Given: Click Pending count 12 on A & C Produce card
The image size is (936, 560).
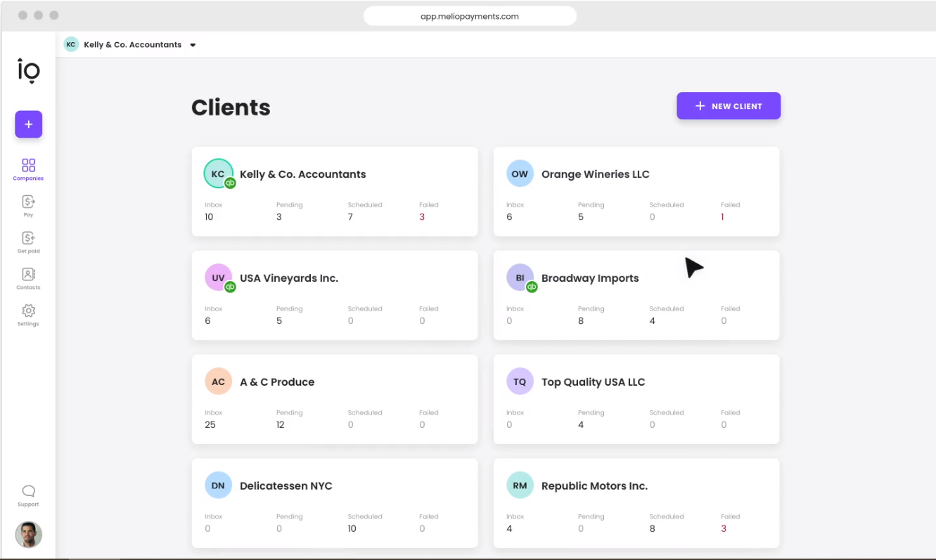Looking at the screenshot, I should pyautogui.click(x=281, y=425).
